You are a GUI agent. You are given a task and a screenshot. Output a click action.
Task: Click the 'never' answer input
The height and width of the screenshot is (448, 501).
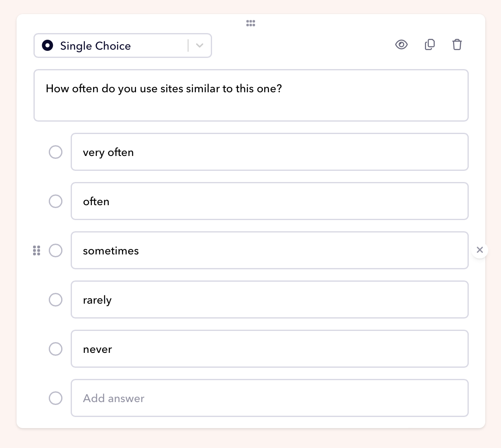click(x=270, y=349)
